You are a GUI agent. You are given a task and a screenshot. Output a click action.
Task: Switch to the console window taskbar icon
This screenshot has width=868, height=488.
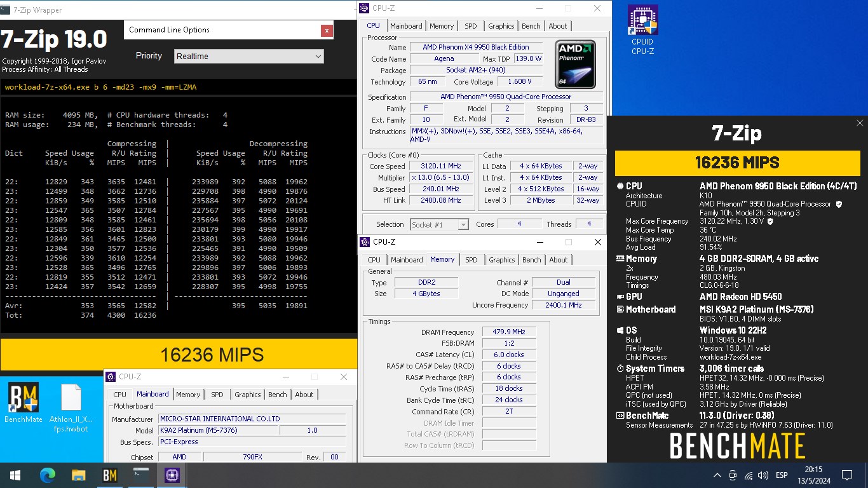click(140, 475)
